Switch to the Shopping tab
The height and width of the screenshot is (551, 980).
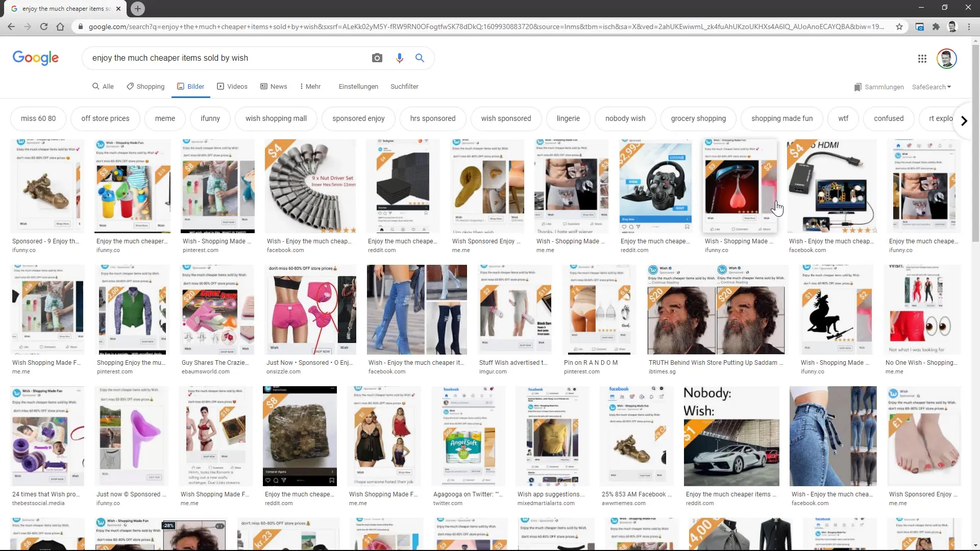(145, 87)
